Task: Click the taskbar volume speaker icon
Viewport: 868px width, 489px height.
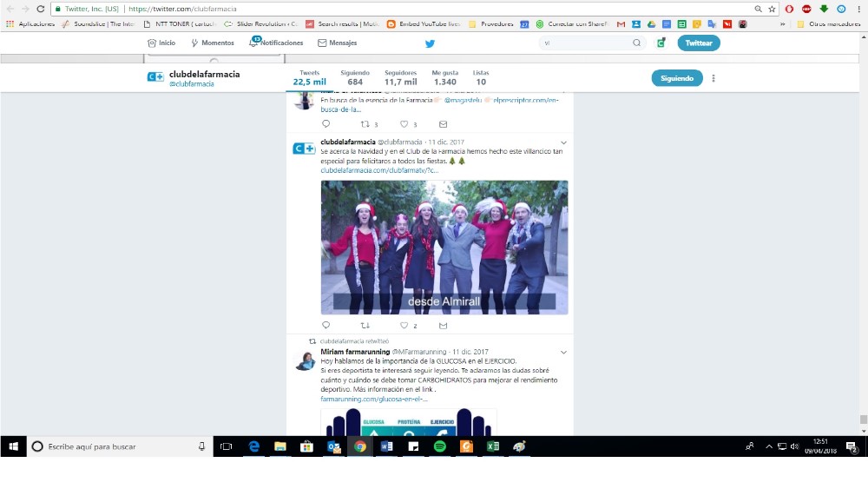Action: coord(794,446)
